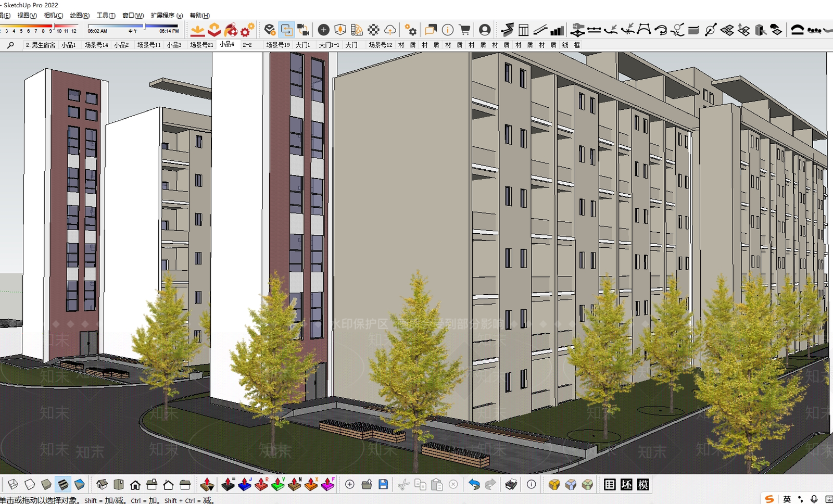The width and height of the screenshot is (833, 504).
Task: Toggle the highlighted sync swap toolbar button
Action: pyautogui.click(x=286, y=30)
